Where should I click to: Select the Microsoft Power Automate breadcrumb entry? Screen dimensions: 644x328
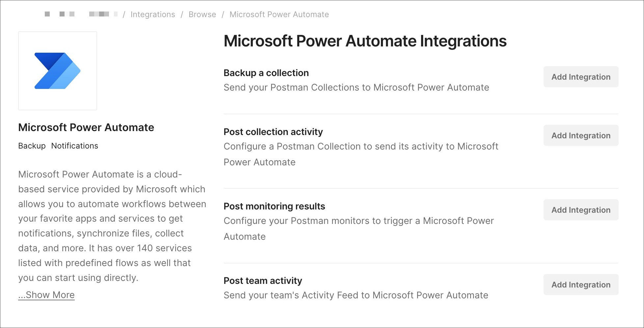pyautogui.click(x=279, y=14)
